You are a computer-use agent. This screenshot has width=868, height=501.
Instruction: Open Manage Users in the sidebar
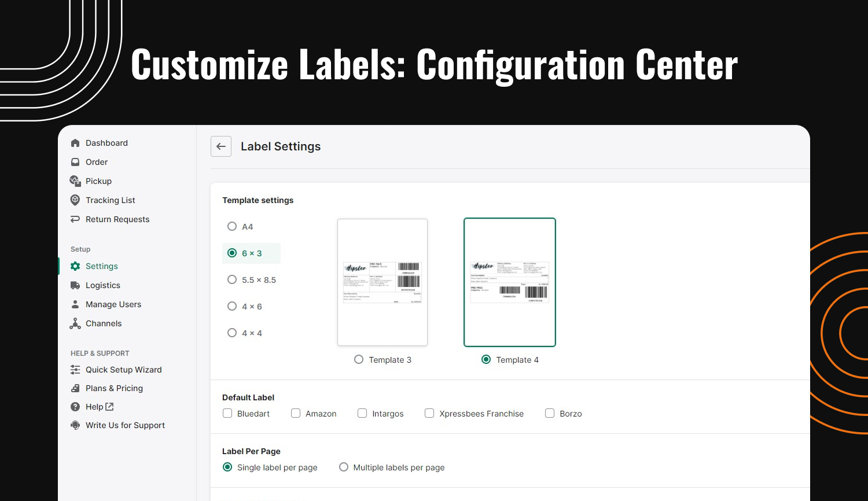point(113,304)
